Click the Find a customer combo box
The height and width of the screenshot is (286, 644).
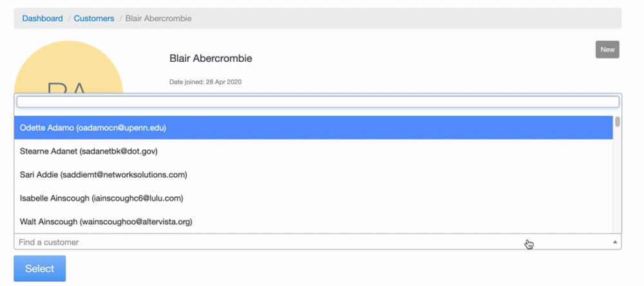[x=258, y=242]
